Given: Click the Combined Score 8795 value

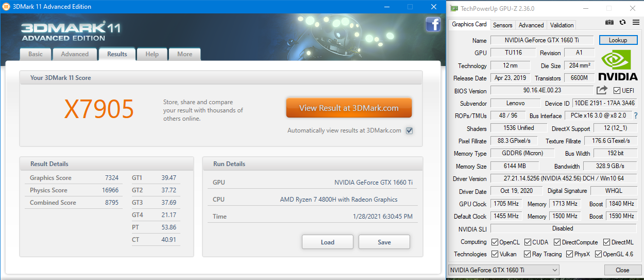Looking at the screenshot, I should (112, 203).
